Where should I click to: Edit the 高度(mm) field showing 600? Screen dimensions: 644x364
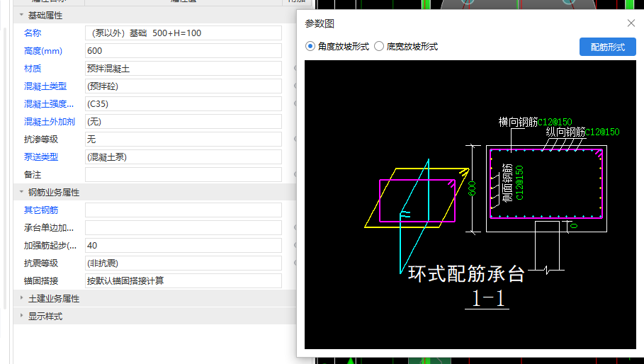pyautogui.click(x=183, y=51)
